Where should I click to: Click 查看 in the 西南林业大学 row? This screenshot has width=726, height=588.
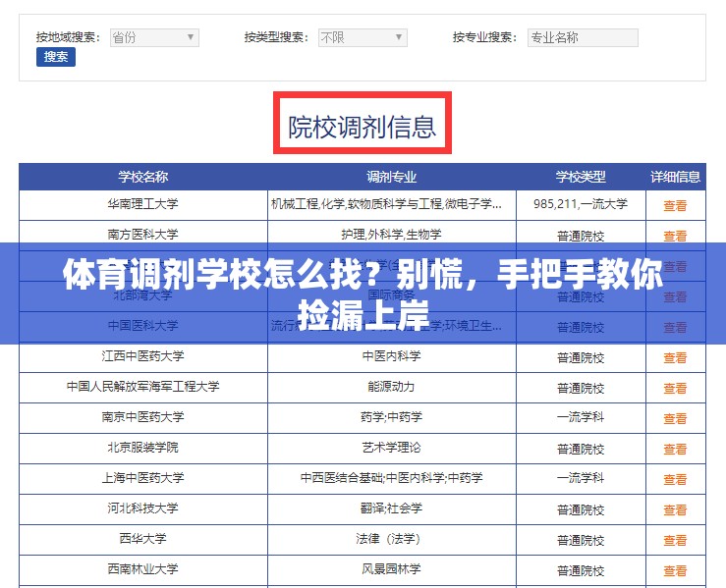675,571
